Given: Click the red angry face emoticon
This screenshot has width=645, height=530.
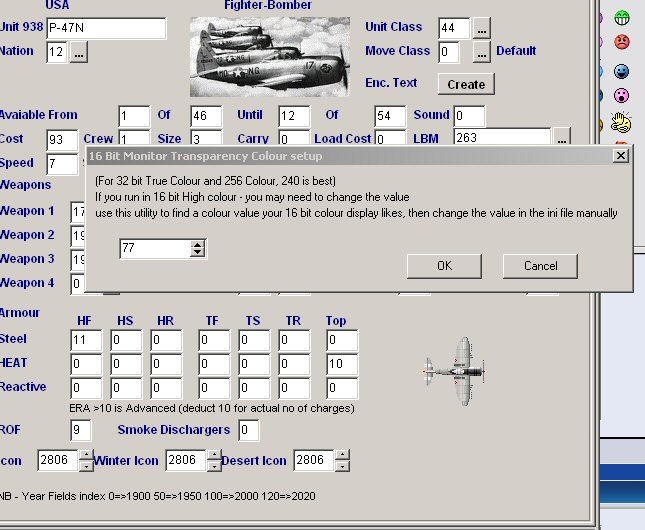Looking at the screenshot, I should tap(622, 43).
